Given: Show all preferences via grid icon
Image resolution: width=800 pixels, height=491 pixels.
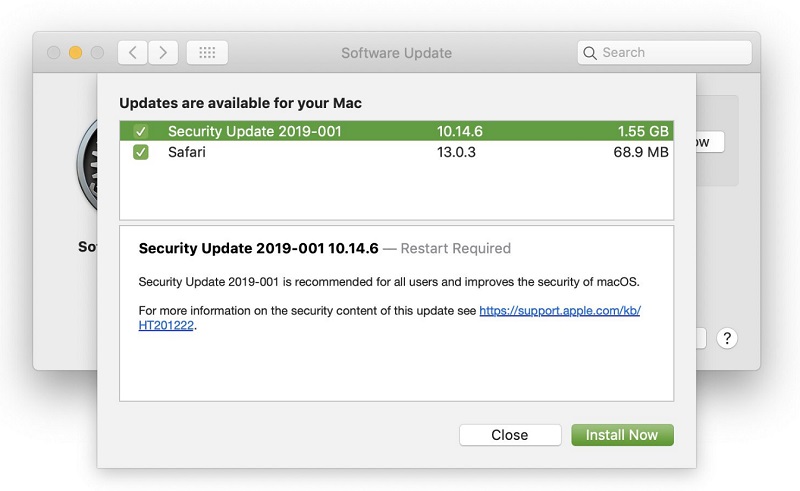Looking at the screenshot, I should point(207,53).
